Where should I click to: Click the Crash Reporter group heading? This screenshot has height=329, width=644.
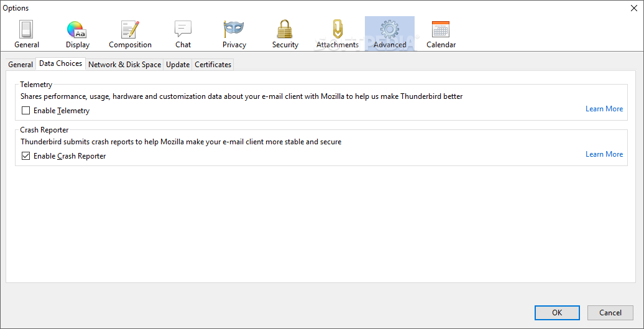[44, 130]
